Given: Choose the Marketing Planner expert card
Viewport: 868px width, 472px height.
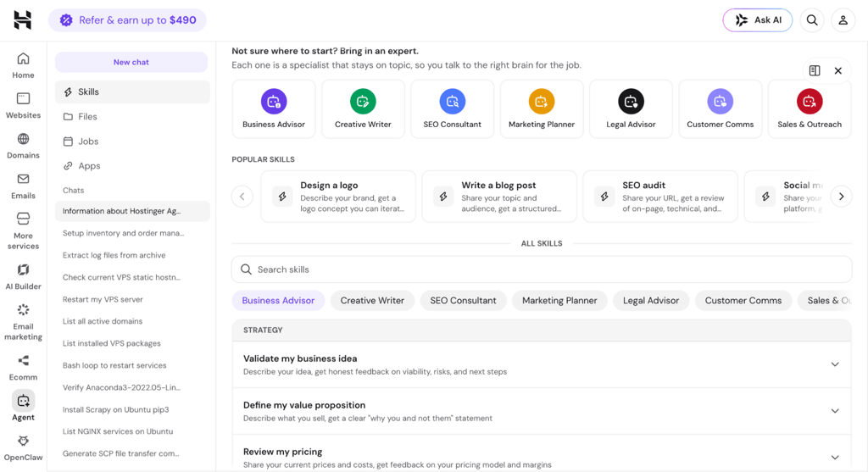Looking at the screenshot, I should point(542,109).
